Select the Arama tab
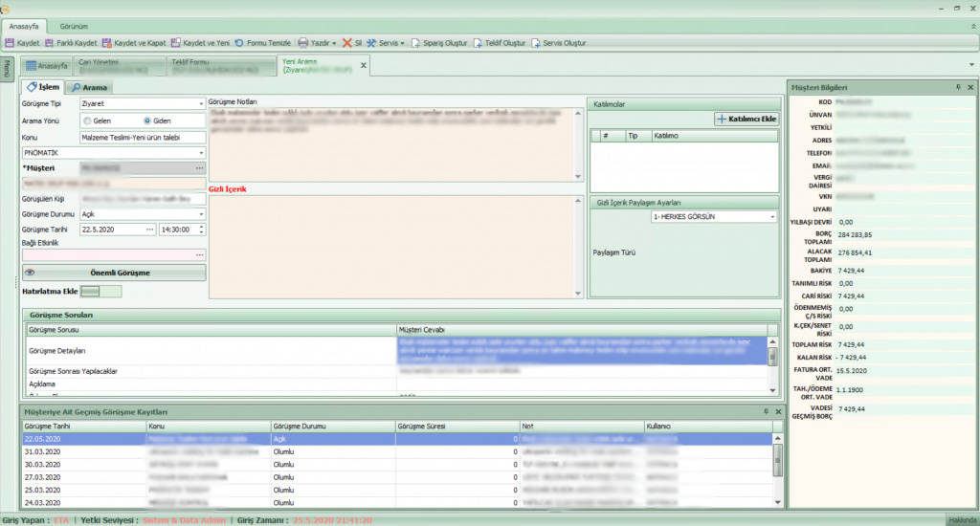Image resolution: width=980 pixels, height=526 pixels. pyautogui.click(x=89, y=87)
